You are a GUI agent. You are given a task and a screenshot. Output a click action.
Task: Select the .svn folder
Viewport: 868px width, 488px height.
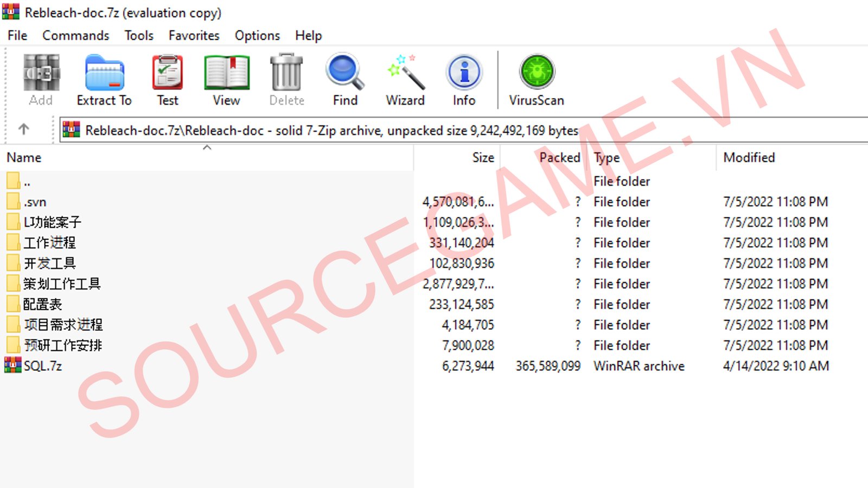(x=35, y=202)
